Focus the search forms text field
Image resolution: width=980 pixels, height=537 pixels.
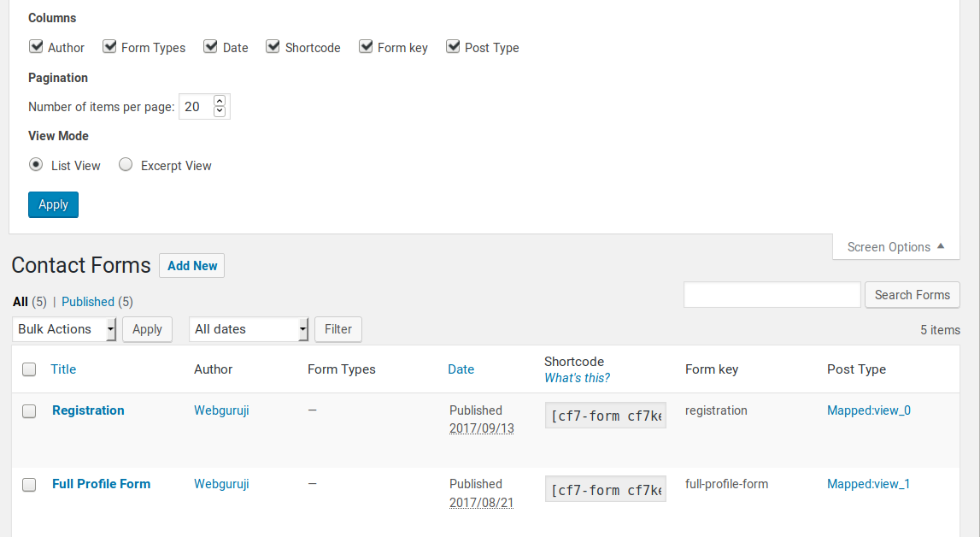(772, 294)
